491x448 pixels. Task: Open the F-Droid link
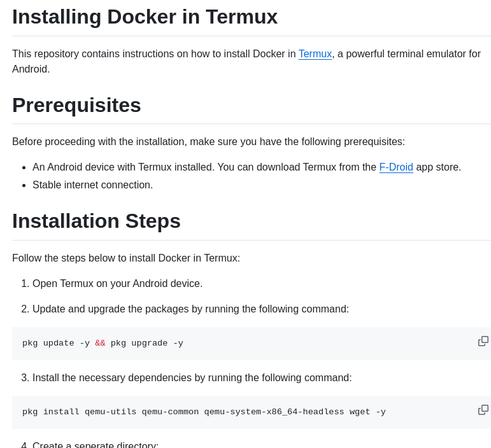[396, 167]
